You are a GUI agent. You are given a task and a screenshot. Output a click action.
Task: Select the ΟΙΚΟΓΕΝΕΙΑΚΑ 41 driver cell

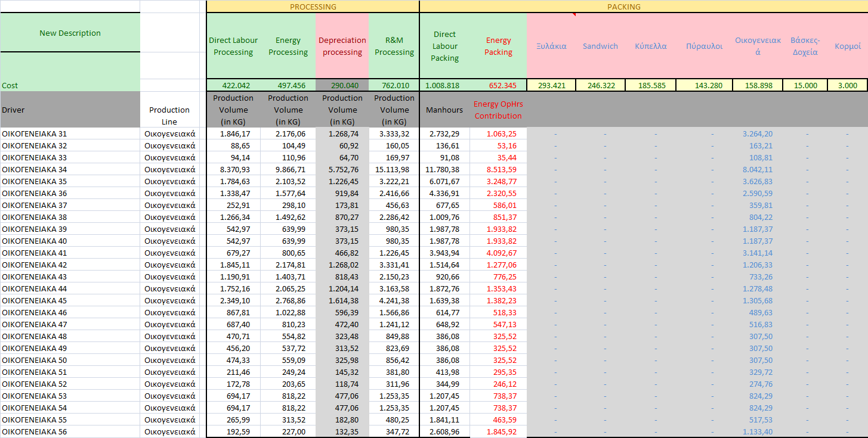tap(70, 253)
